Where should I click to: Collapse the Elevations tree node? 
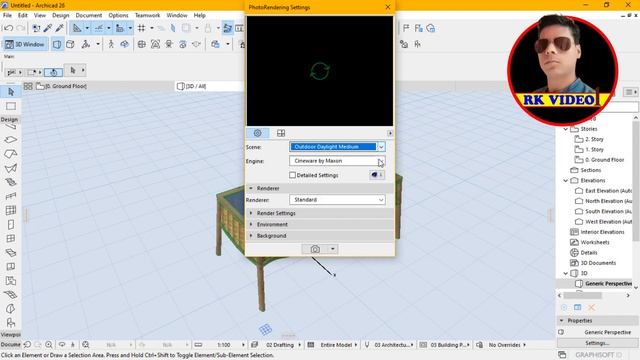click(566, 180)
